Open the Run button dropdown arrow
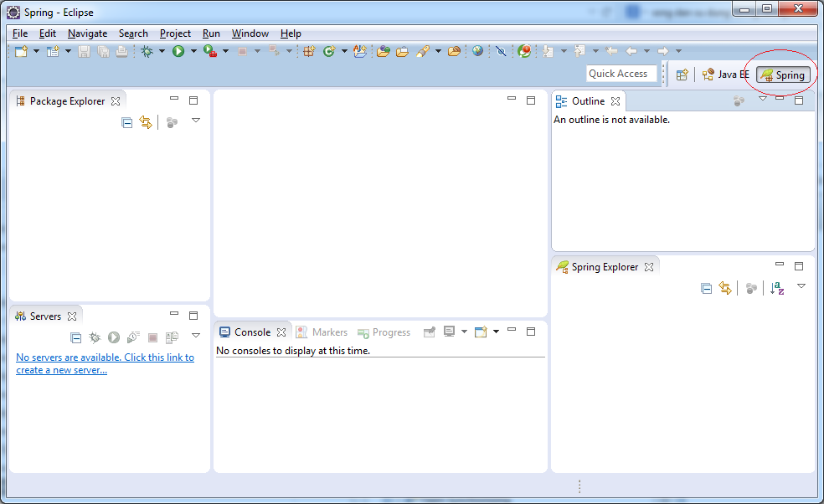 tap(193, 51)
